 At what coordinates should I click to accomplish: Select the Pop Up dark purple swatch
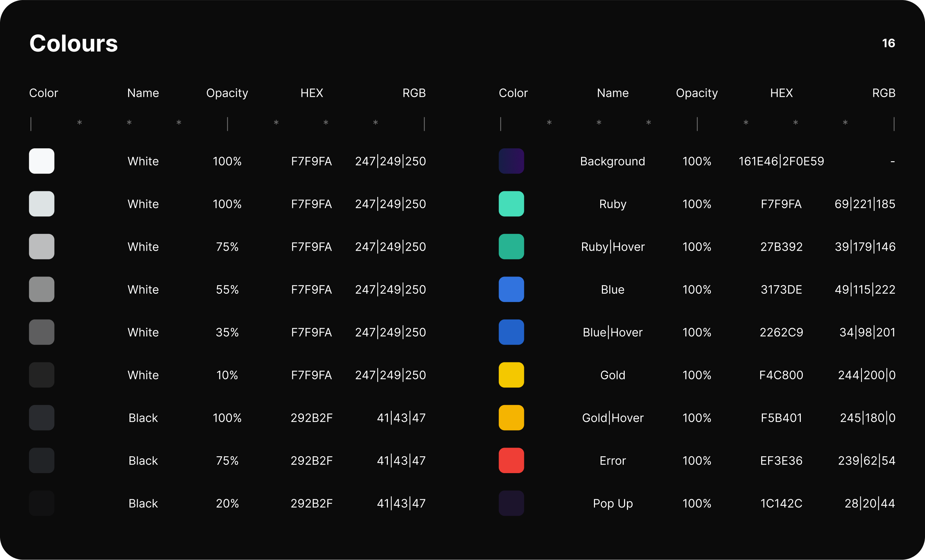click(x=511, y=503)
